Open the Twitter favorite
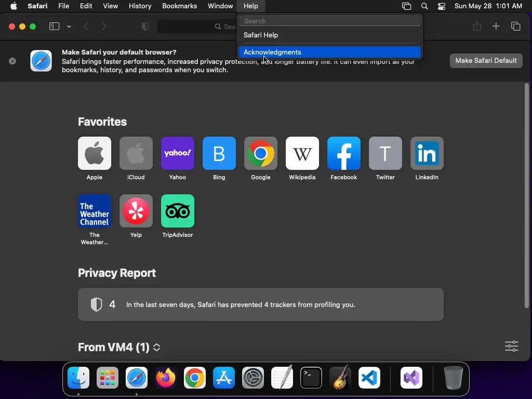 point(385,153)
